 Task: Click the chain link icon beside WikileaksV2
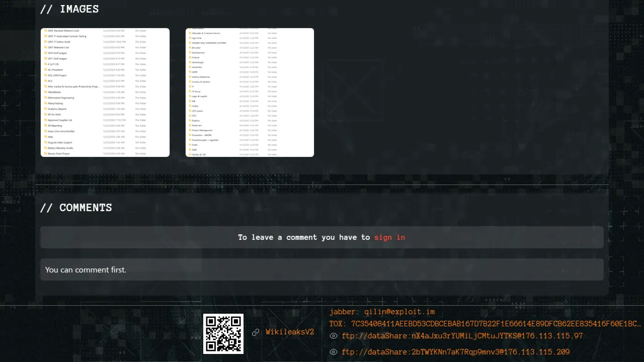click(x=256, y=332)
